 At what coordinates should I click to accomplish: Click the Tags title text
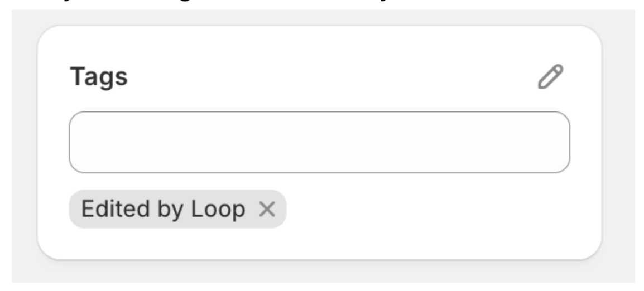(x=99, y=76)
